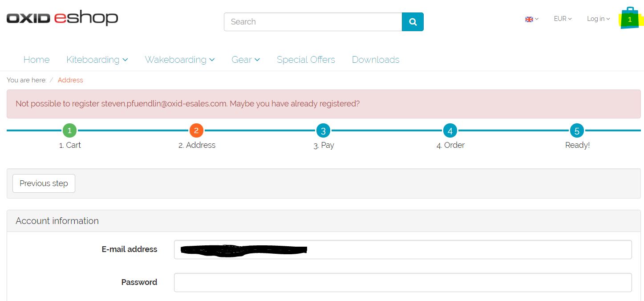Screen dimensions: 644x301
Task: Expand the Kiteboarding menu
Action: pos(97,60)
